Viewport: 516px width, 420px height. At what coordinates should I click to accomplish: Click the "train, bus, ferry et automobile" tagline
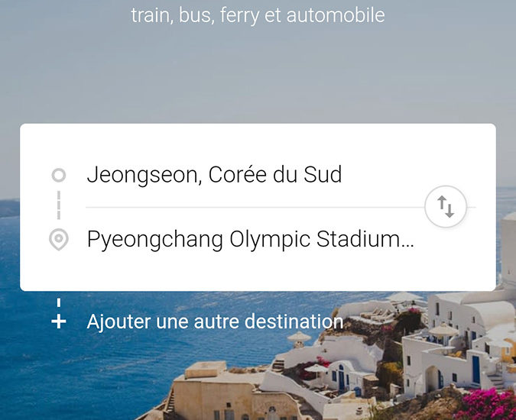258,15
